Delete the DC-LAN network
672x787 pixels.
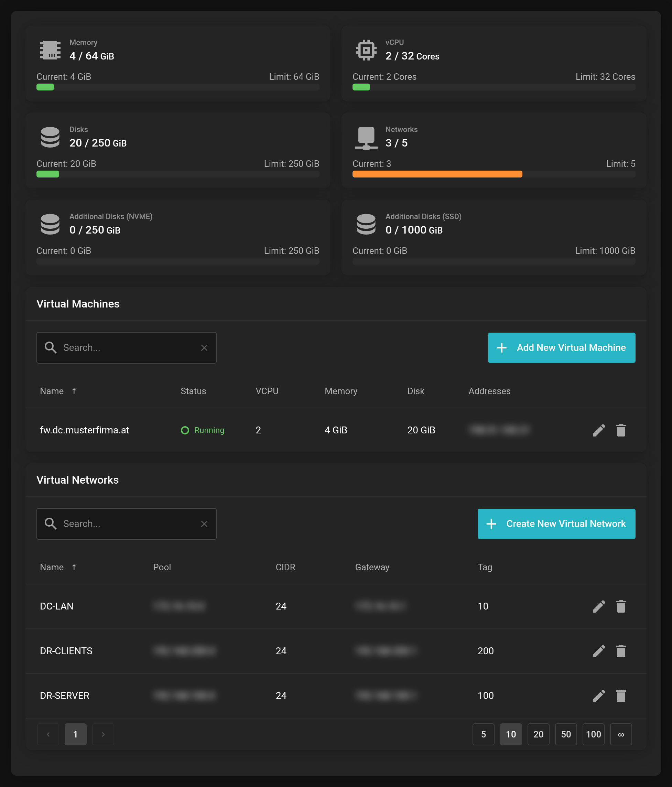(x=621, y=606)
